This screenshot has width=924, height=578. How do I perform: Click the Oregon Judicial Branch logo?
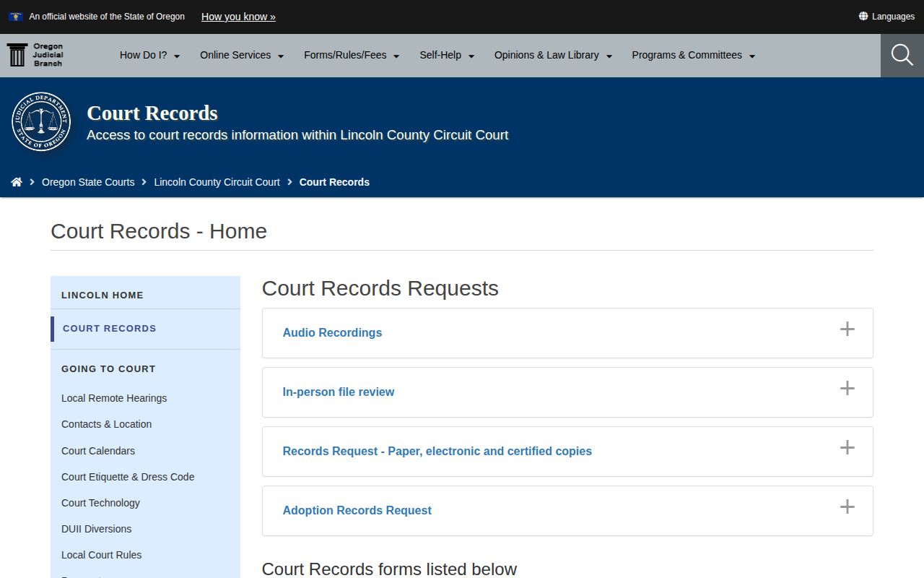click(x=35, y=55)
